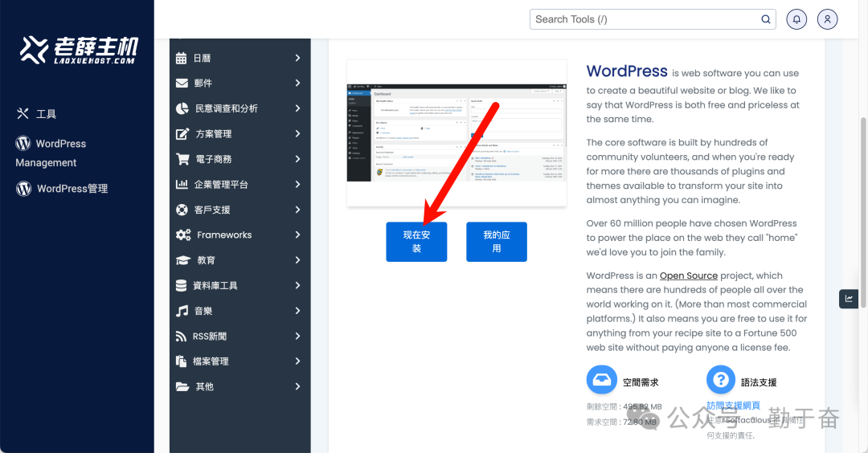Open the Open Source hyperlink
This screenshot has height=453, width=868.
(688, 275)
